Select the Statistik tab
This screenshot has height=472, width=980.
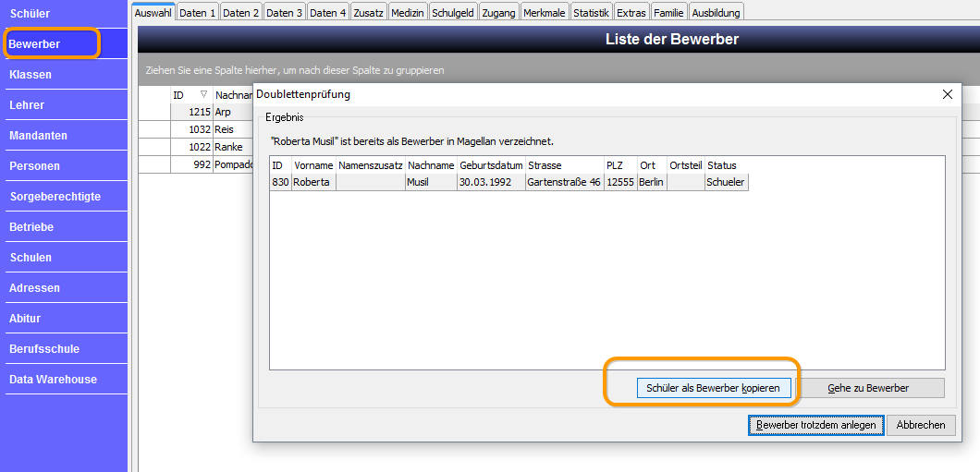591,13
